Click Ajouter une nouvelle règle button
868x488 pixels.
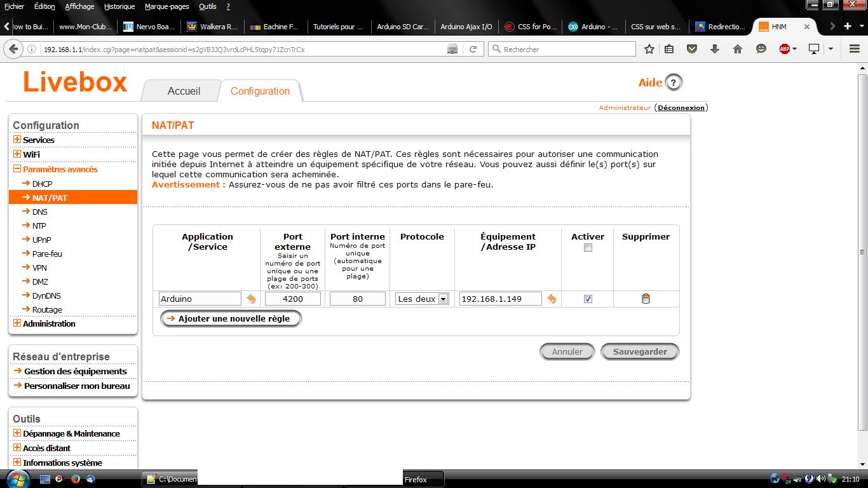tap(231, 318)
